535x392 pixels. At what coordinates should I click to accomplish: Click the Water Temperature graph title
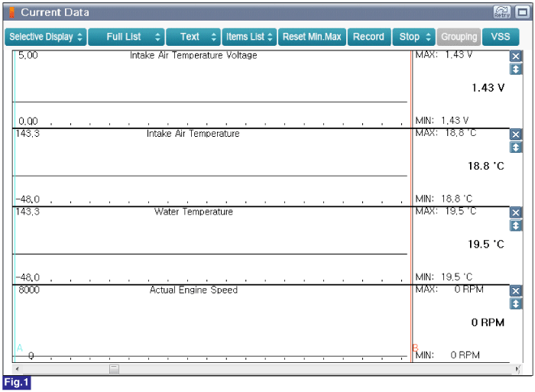(193, 212)
